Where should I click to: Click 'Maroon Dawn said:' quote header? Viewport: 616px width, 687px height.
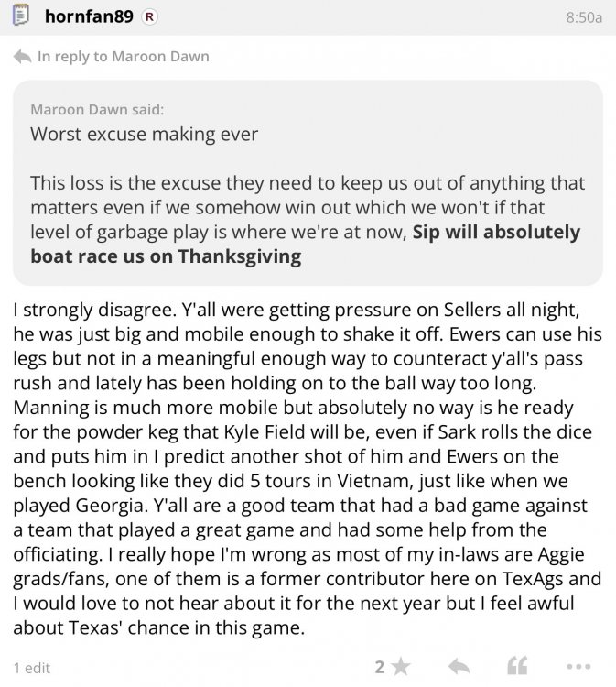point(97,110)
